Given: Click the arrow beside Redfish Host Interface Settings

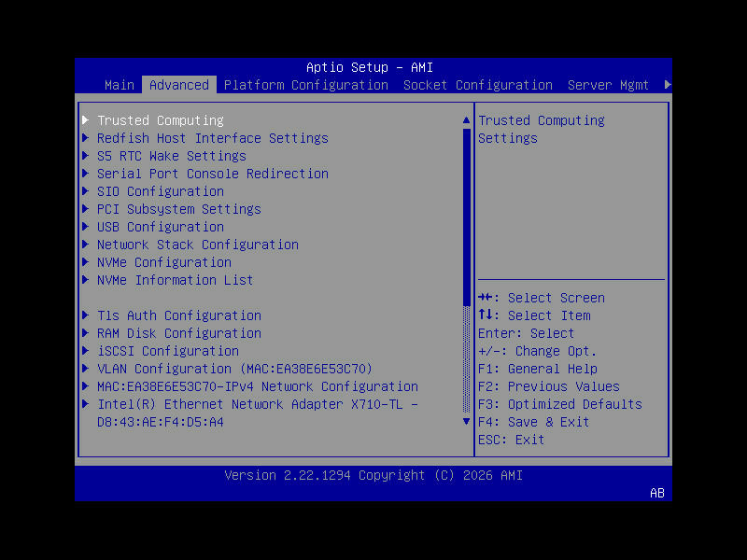Looking at the screenshot, I should coord(86,137).
